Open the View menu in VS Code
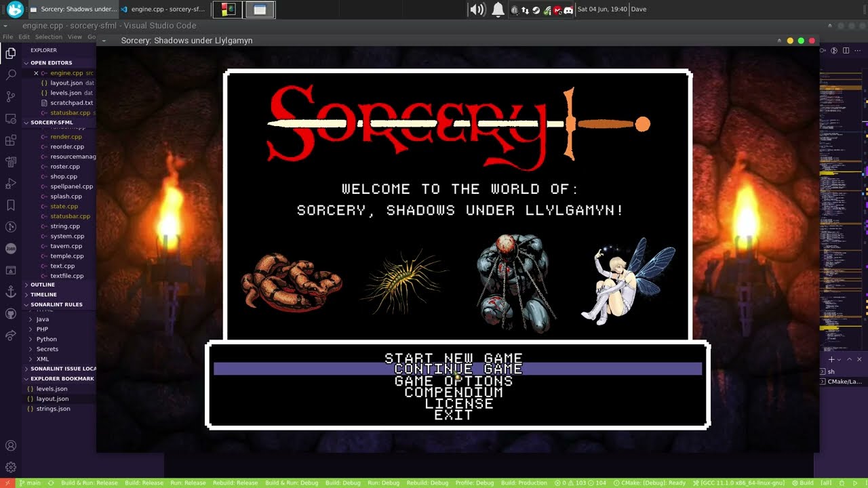 coord(75,37)
